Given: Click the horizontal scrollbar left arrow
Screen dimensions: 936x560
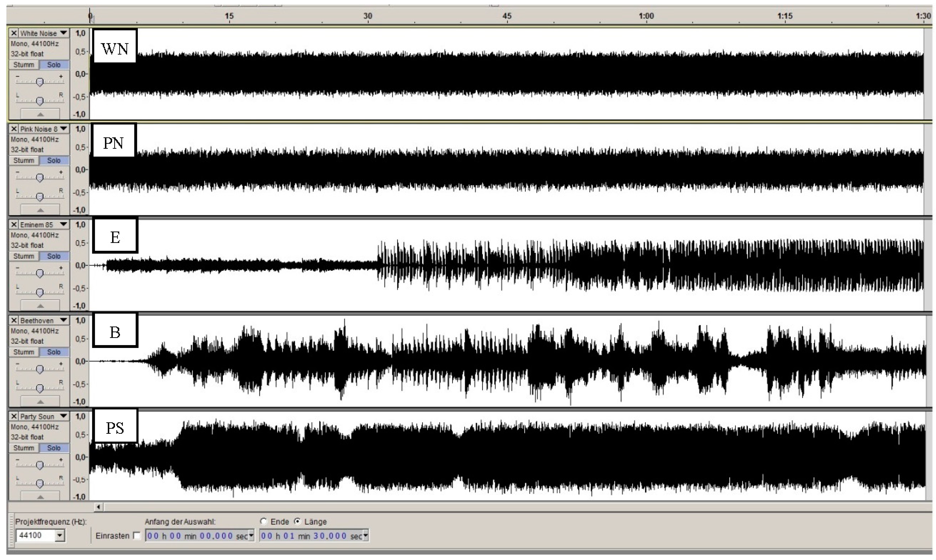Looking at the screenshot, I should pos(98,507).
